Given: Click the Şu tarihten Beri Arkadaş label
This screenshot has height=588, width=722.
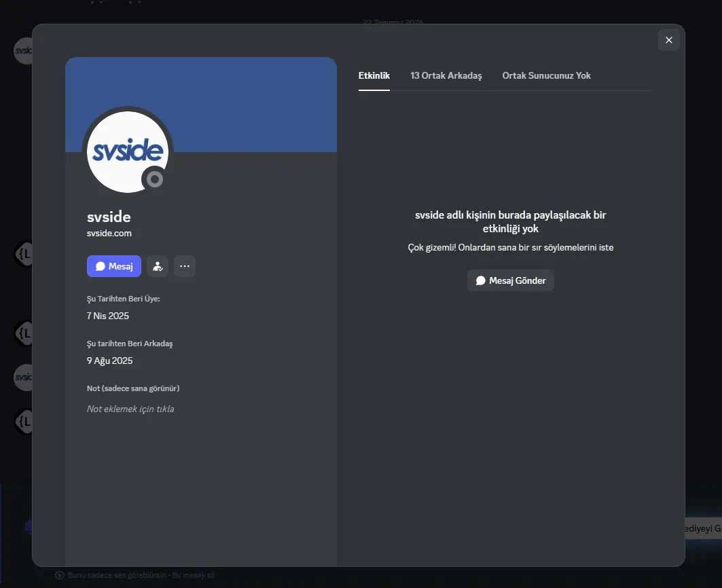Looking at the screenshot, I should point(130,344).
